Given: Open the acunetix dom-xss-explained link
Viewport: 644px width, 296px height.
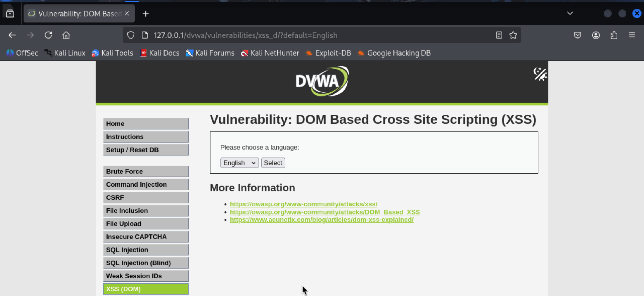Looking at the screenshot, I should coord(322,220).
